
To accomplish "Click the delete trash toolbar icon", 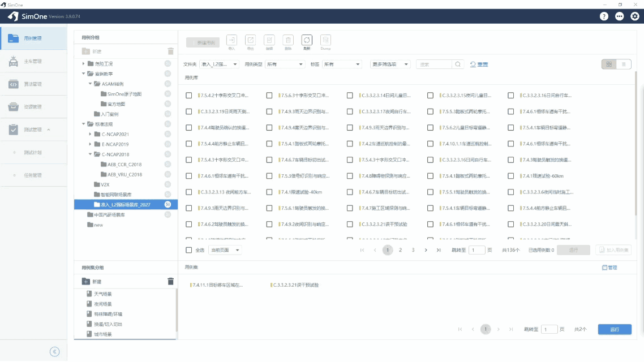I will [288, 40].
